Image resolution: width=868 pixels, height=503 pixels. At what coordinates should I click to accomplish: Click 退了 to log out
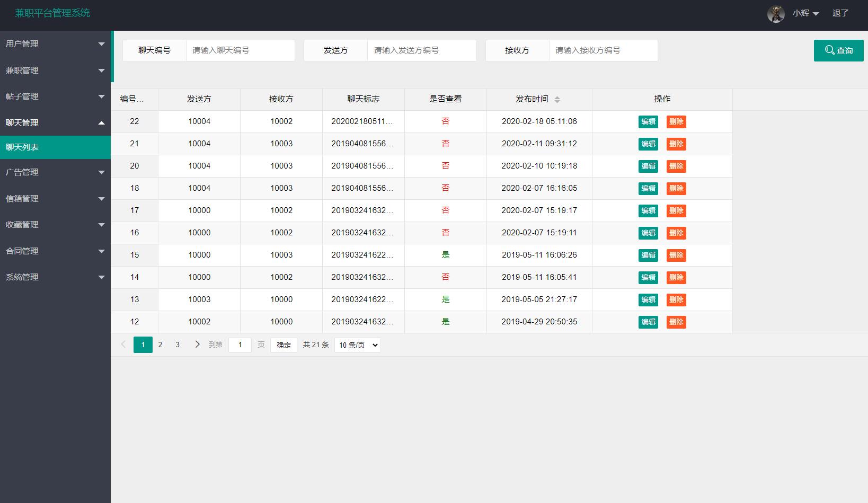click(x=840, y=14)
